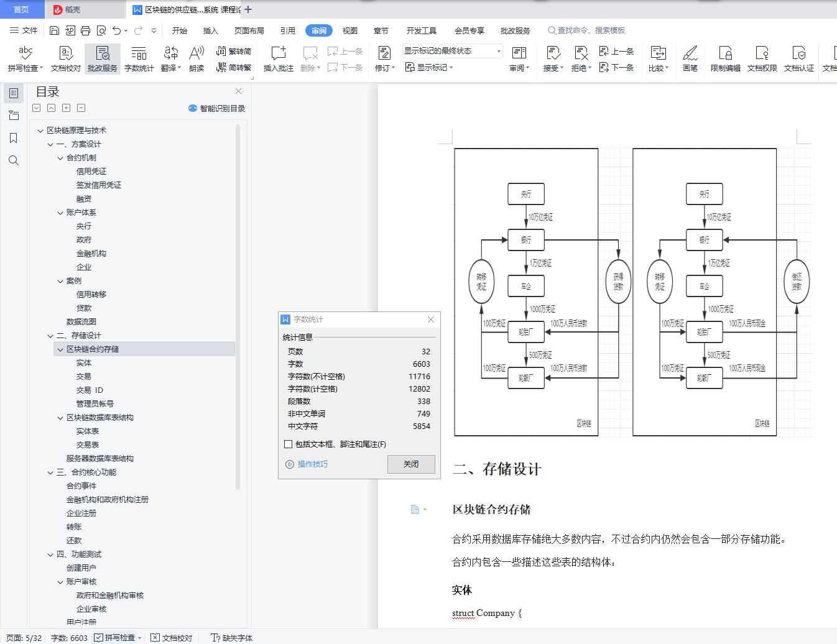Open the word count (字数统计) tool
Image resolution: width=837 pixels, height=644 pixels.
click(139, 58)
